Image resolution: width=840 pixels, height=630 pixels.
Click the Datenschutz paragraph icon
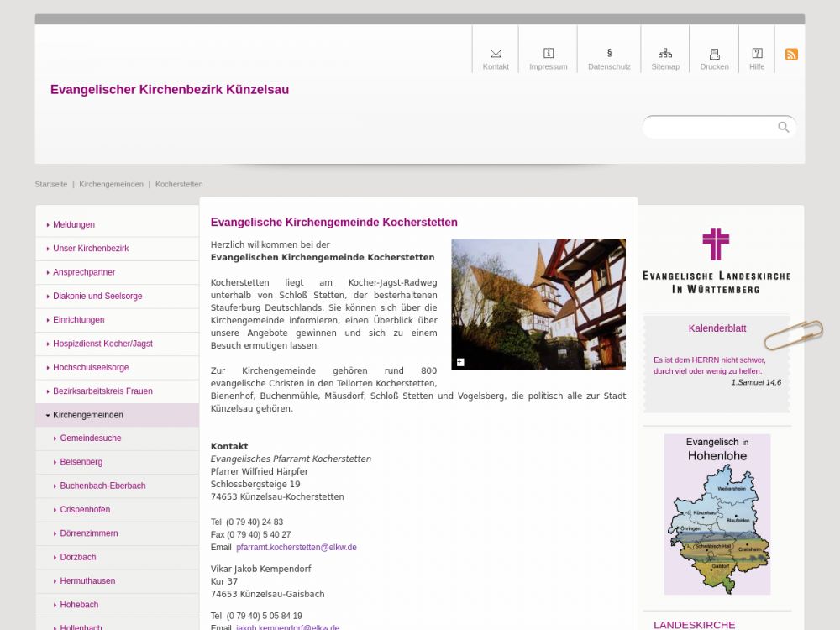coord(609,54)
